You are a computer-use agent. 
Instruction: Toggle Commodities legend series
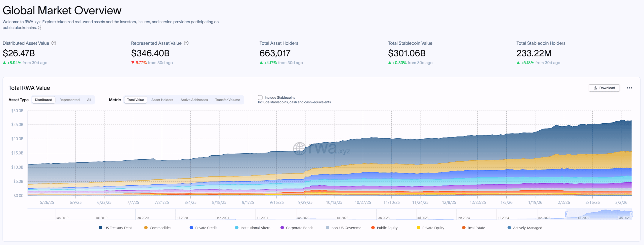[x=160, y=228]
